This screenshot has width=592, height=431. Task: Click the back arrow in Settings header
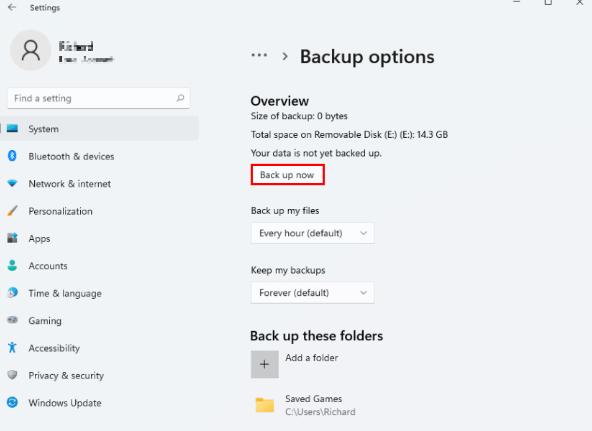(x=12, y=7)
